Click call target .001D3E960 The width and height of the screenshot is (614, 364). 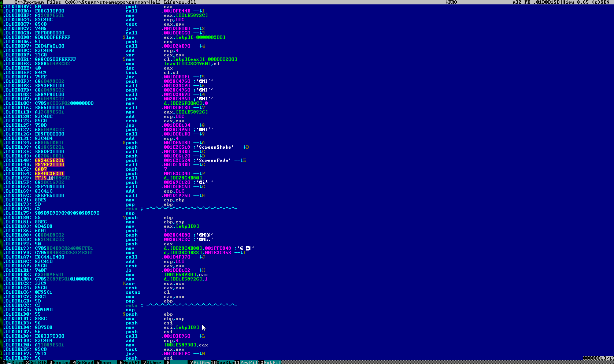click(177, 336)
